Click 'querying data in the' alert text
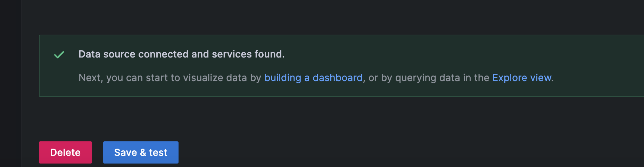 point(442,78)
